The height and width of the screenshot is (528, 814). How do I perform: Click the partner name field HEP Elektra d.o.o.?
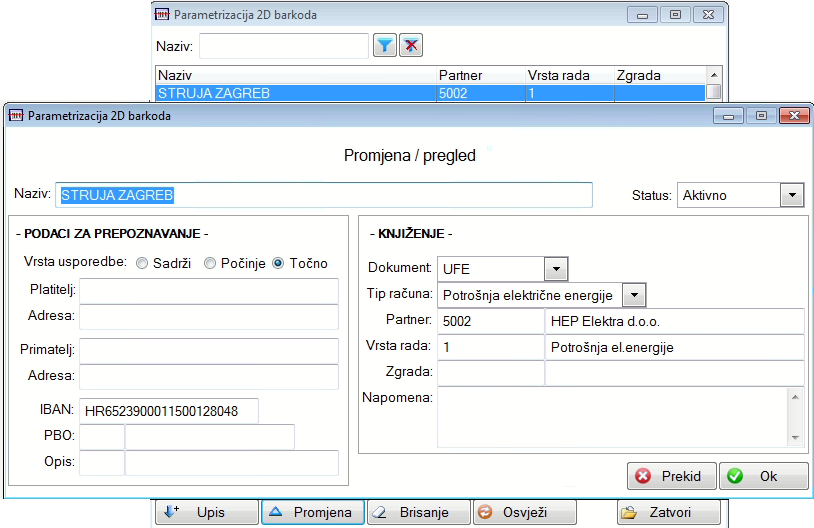coord(674,321)
